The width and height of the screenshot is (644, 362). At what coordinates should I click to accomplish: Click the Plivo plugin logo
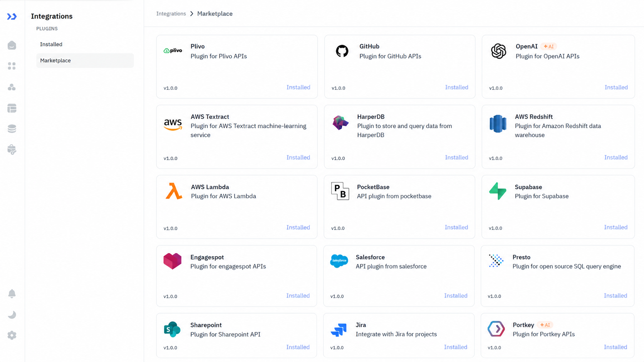(x=173, y=50)
